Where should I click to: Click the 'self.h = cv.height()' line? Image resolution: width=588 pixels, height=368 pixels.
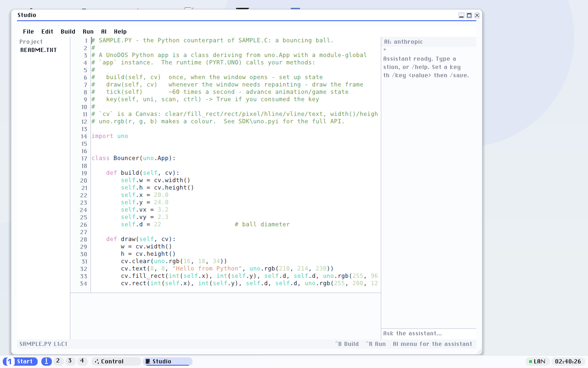[158, 188]
